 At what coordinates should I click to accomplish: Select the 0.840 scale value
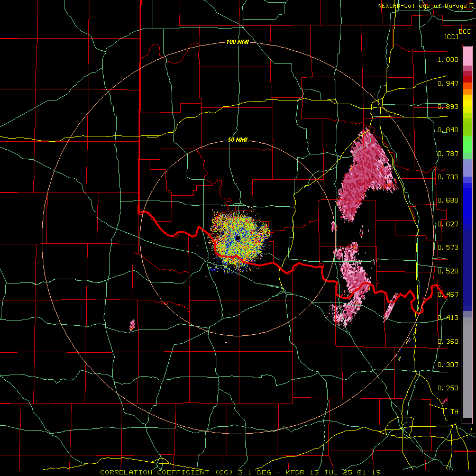click(x=448, y=130)
